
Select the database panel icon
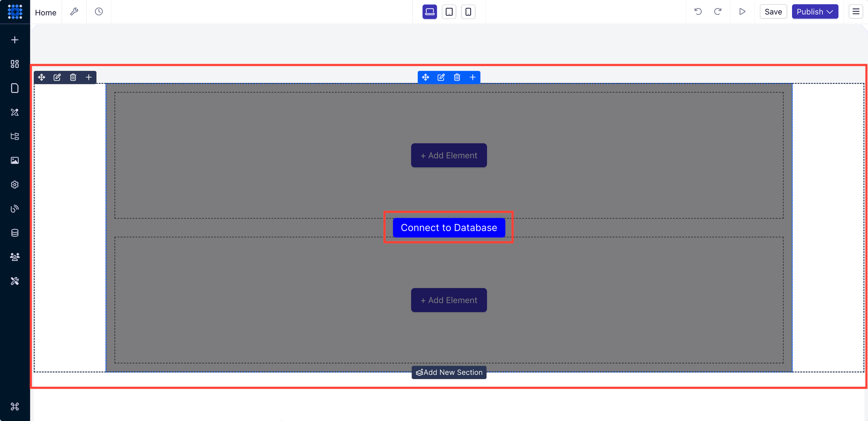[x=15, y=233]
